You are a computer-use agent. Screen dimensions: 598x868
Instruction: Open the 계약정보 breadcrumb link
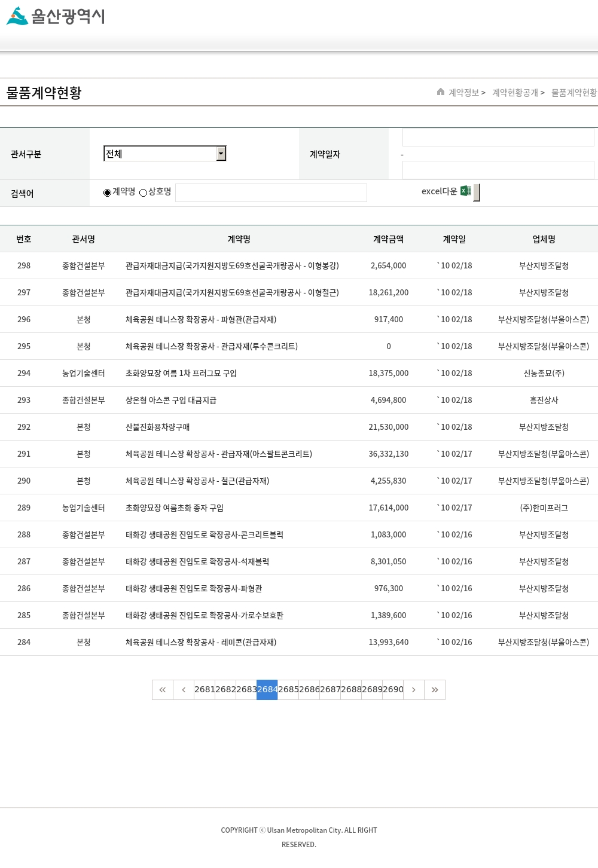tap(464, 93)
